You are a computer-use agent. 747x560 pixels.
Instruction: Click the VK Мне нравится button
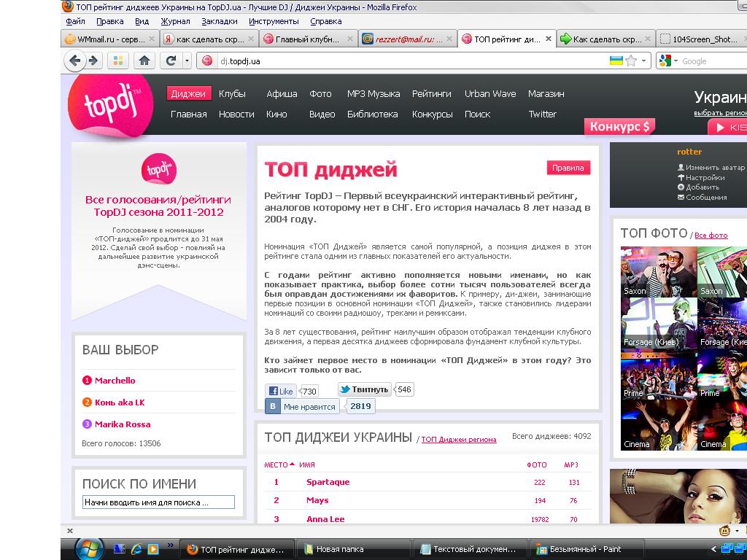coord(302,406)
